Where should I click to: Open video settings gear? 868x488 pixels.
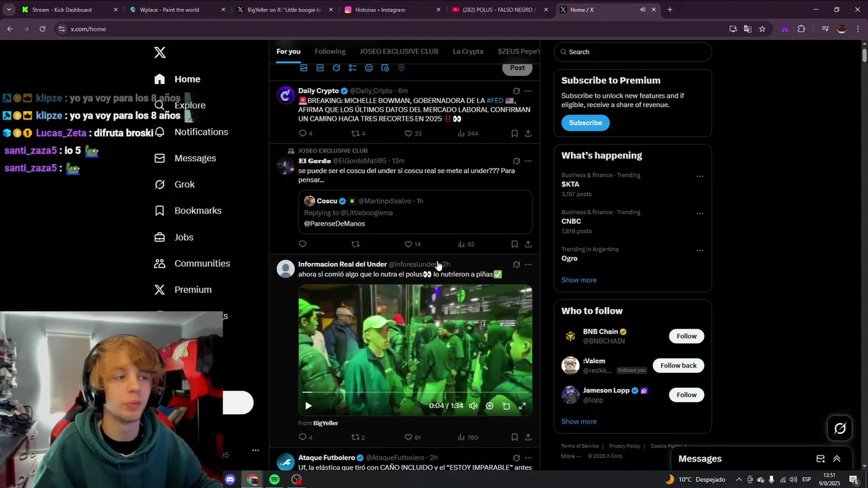[490, 406]
